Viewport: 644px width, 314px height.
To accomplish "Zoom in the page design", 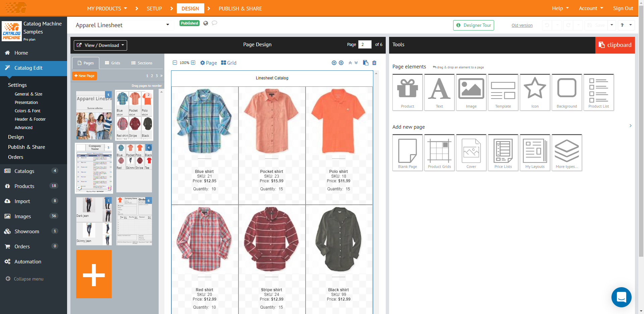I will 193,63.
